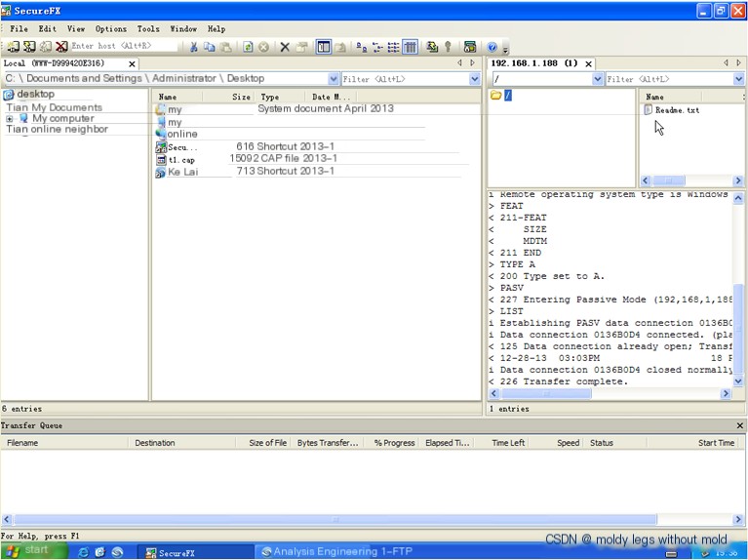Open the Options menu
The image size is (748, 560).
(110, 28)
